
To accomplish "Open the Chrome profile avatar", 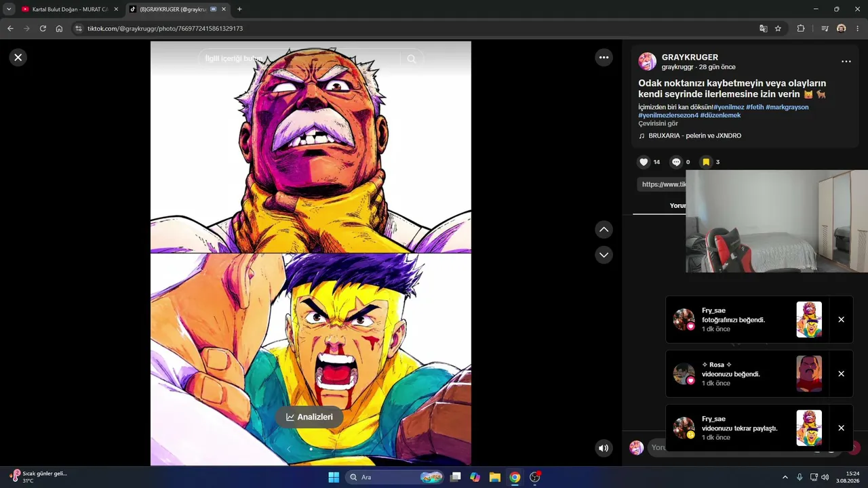I will click(842, 28).
